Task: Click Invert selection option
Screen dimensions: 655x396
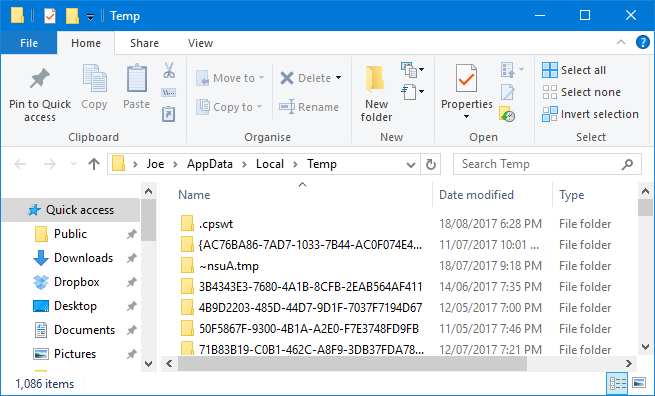Action: (x=590, y=114)
